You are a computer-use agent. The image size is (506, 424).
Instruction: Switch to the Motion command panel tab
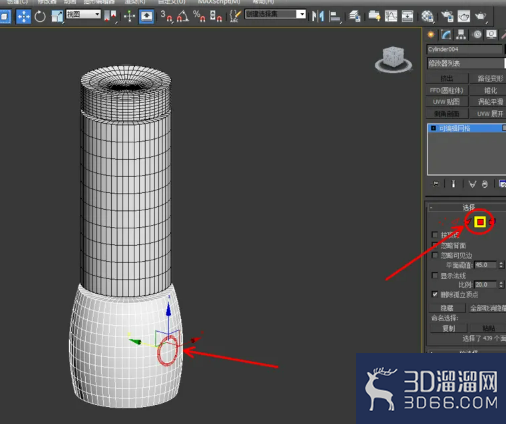point(477,34)
